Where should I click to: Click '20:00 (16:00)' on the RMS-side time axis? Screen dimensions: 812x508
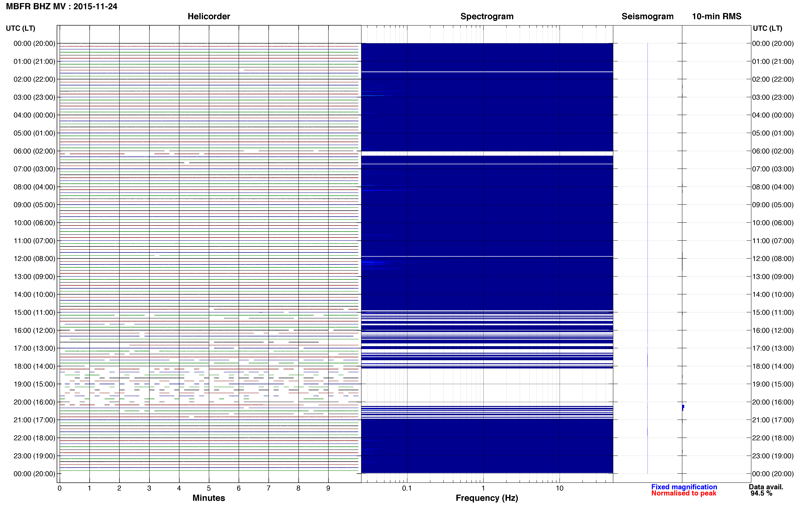coord(773,402)
